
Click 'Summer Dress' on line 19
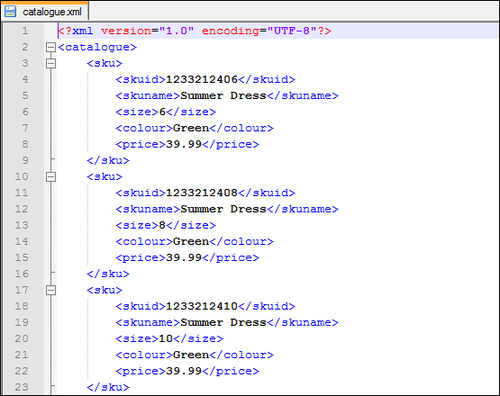point(223,322)
